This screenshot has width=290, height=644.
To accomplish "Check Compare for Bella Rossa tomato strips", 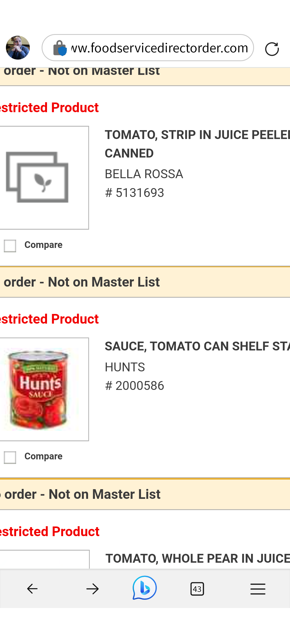I will click(x=10, y=246).
